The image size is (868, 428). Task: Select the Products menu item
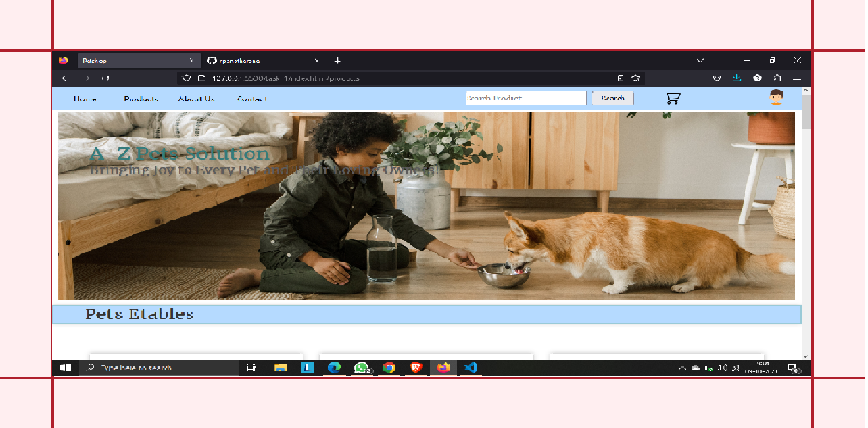click(x=141, y=99)
